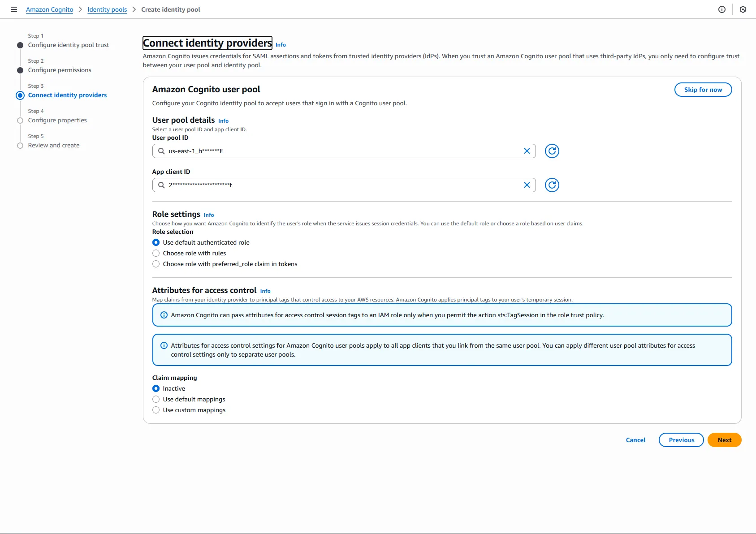The height and width of the screenshot is (534, 756).
Task: Click the Claim mapping label
Action: pos(174,378)
